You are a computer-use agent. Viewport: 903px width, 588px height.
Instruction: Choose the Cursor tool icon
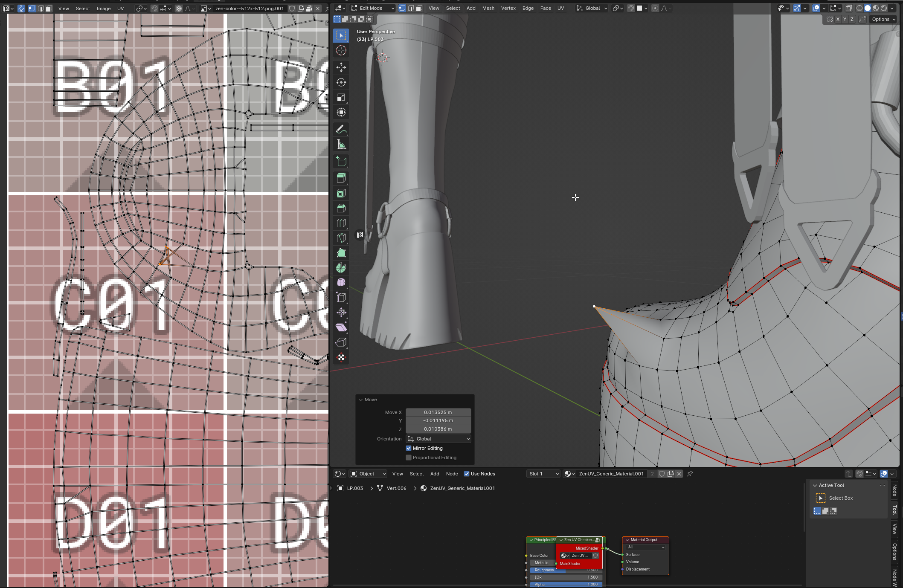tap(341, 51)
